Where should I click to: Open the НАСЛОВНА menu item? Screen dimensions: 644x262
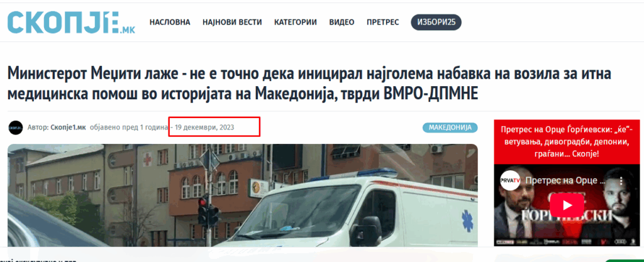(170, 22)
